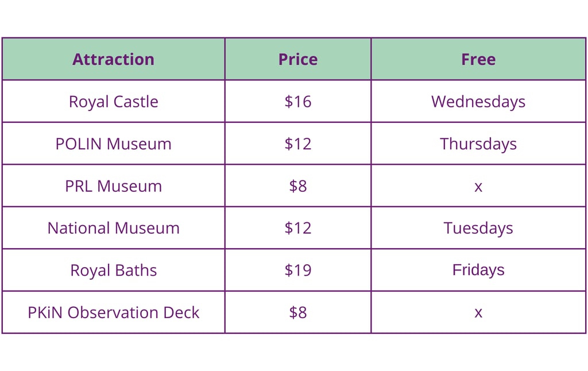Click the Attraction column header
This screenshot has height=371, width=588.
(113, 59)
